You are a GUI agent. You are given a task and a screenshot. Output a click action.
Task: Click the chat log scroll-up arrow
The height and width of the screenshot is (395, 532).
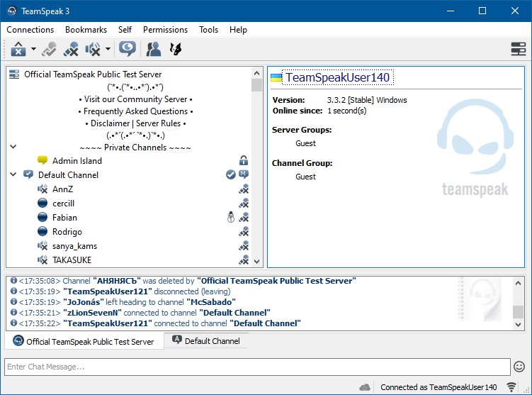(518, 283)
